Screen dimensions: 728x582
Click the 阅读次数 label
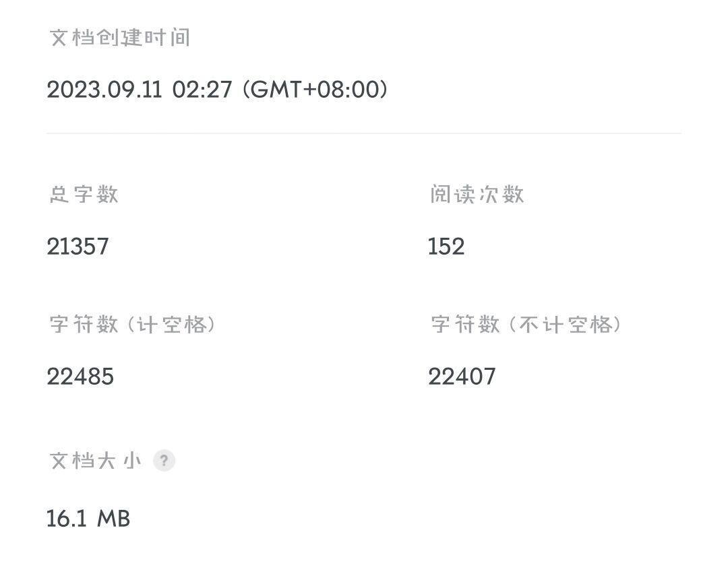[x=477, y=195]
